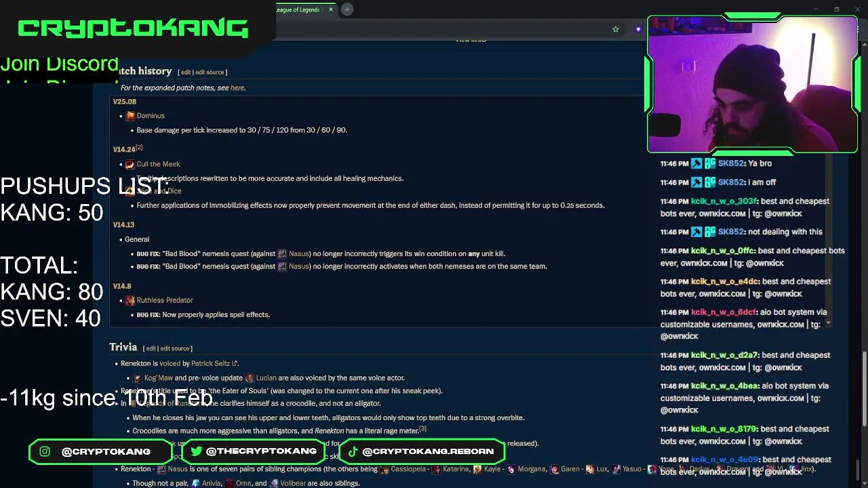Viewport: 868px width, 488px height.
Task: Open the 'voiced' link in Trivia
Action: [170, 364]
